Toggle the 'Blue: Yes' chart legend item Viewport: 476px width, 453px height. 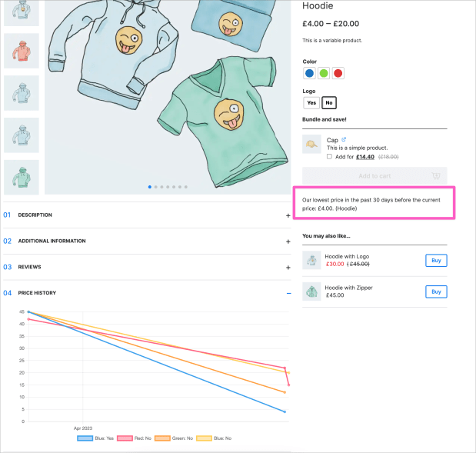tap(95, 438)
